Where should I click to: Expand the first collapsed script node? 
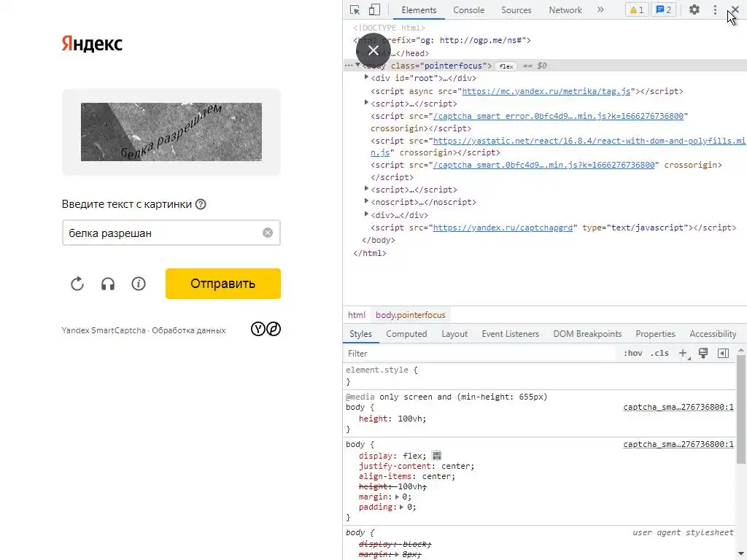366,102
